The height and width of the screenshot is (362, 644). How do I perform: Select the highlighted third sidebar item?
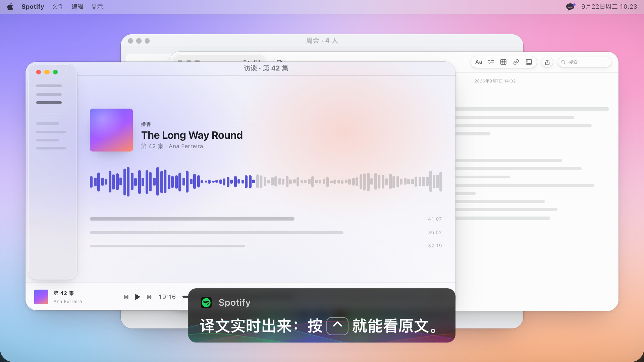click(x=49, y=103)
